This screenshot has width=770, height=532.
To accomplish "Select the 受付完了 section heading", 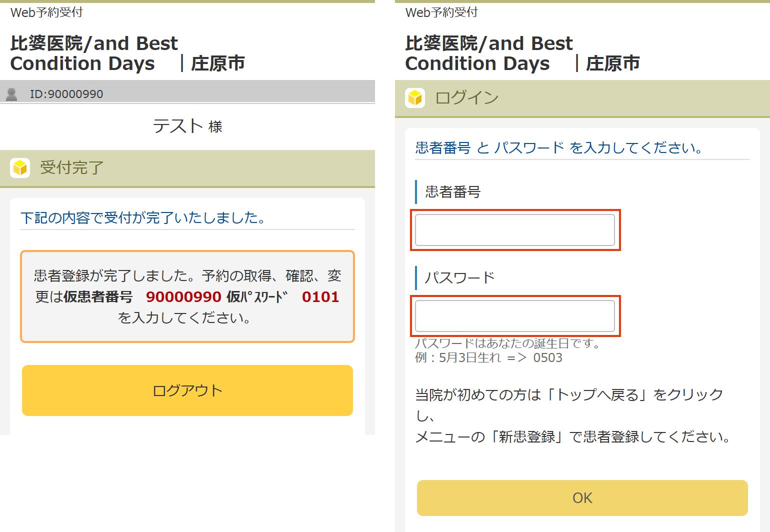I will [72, 168].
